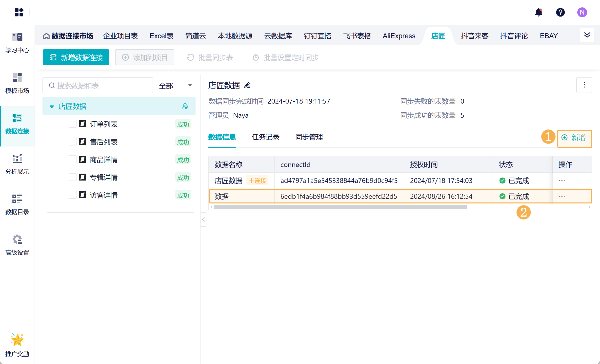The height and width of the screenshot is (364, 600).
Task: Open 分析展示 in the sidebar
Action: 17,165
